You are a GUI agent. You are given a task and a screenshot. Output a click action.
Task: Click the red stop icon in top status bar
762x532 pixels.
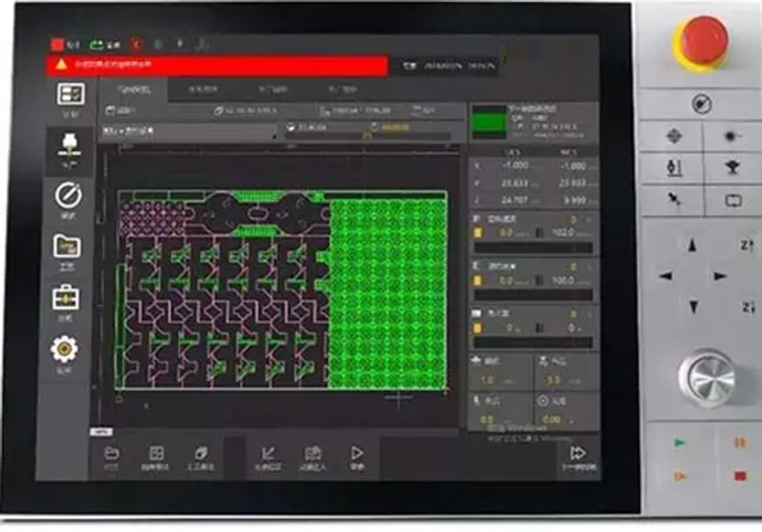[57, 45]
